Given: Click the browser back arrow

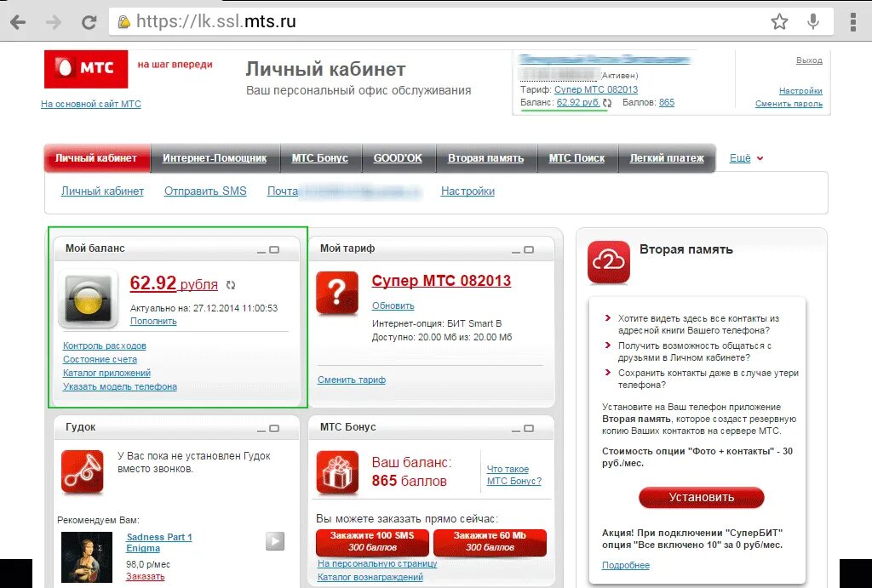Looking at the screenshot, I should click(18, 22).
